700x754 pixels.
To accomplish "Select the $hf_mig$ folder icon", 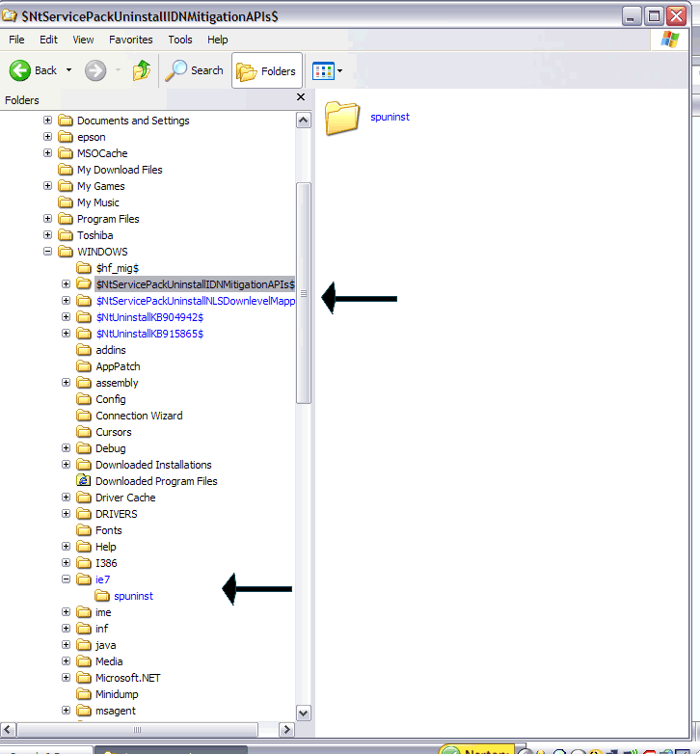I will (x=84, y=268).
